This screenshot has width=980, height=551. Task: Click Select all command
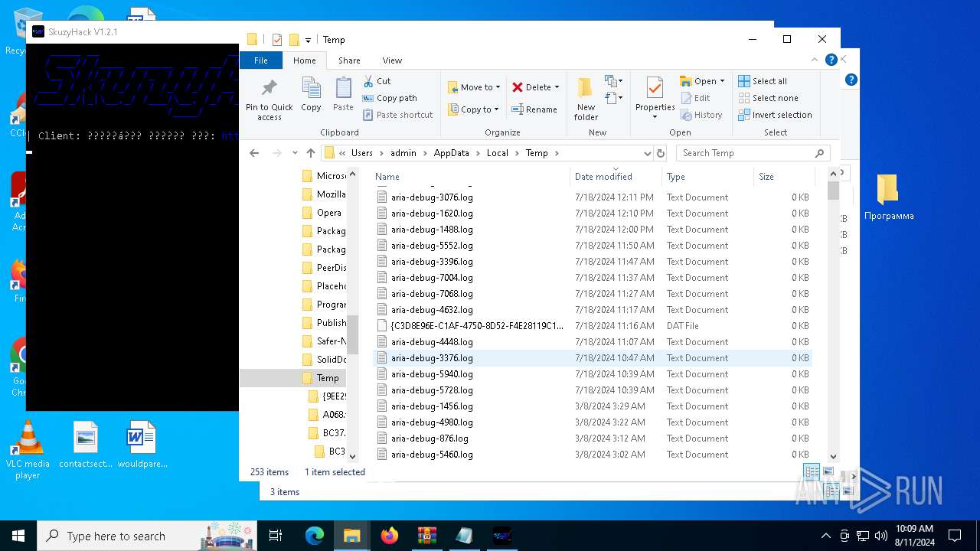[x=763, y=81]
